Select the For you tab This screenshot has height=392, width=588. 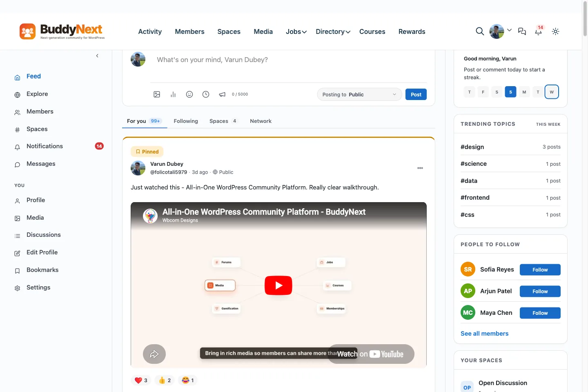click(x=145, y=121)
